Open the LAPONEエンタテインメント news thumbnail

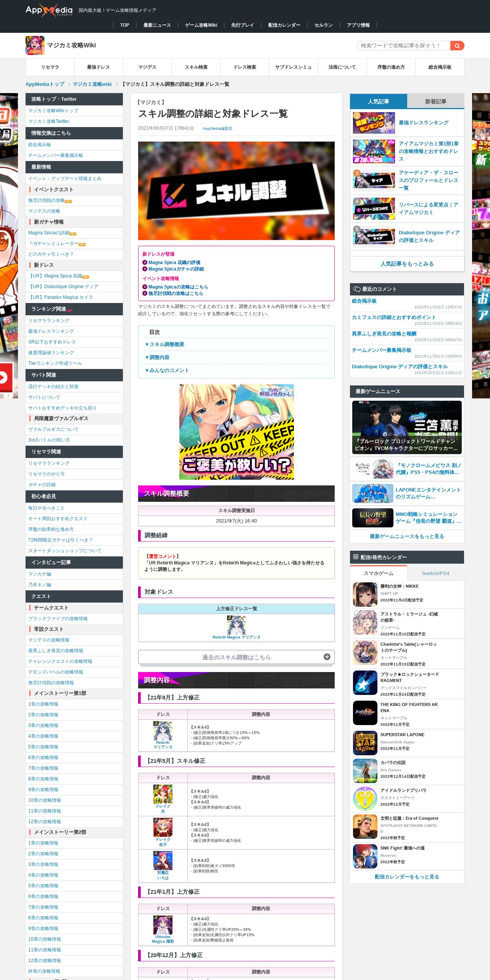pos(372,493)
